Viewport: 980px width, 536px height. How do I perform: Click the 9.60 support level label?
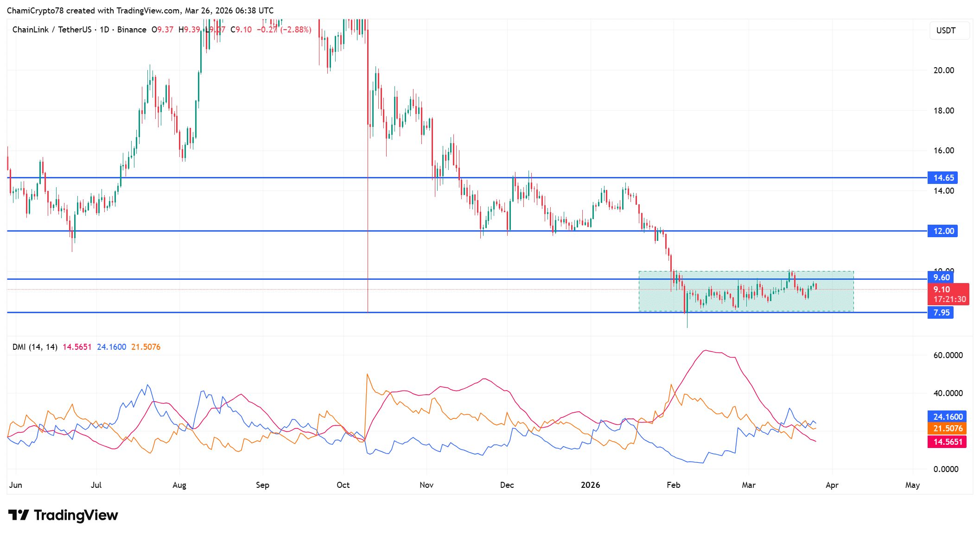click(x=941, y=277)
